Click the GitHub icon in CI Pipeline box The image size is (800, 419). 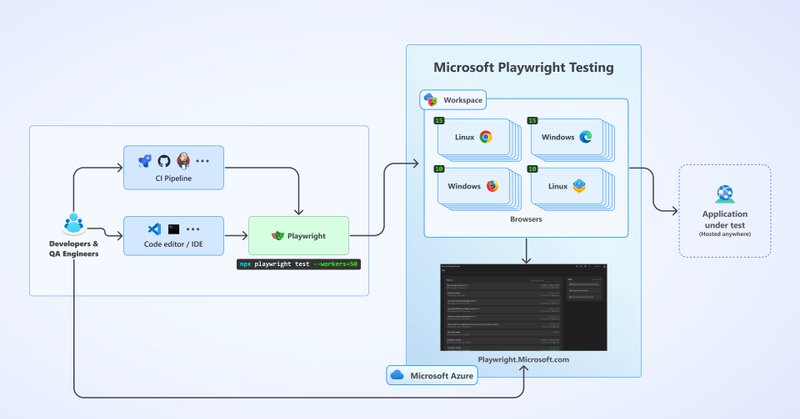pyautogui.click(x=164, y=161)
